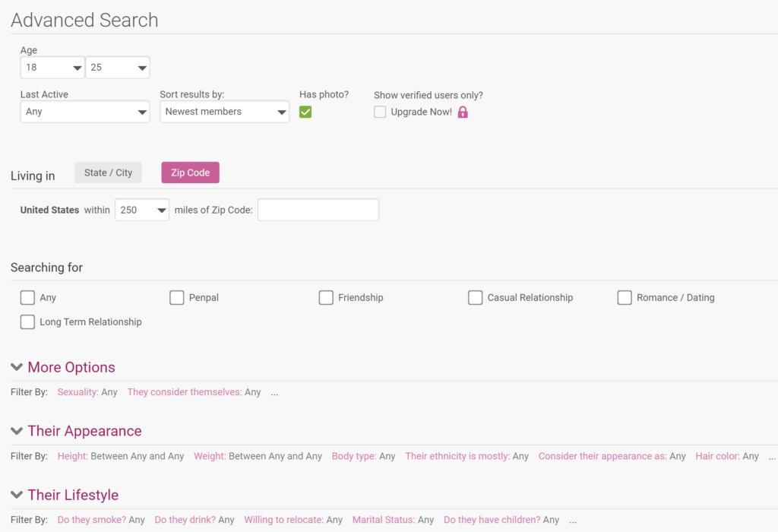Click the Searching for heading
This screenshot has height=532, width=778.
click(x=46, y=268)
